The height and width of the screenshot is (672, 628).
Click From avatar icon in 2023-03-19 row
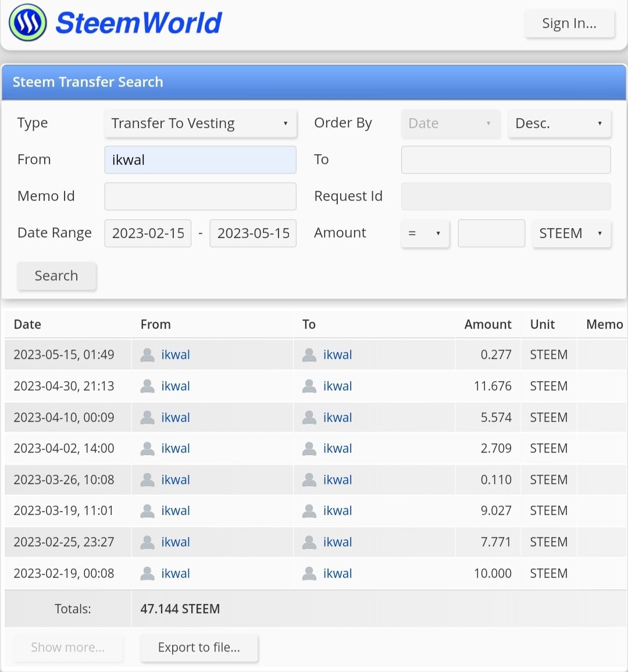[x=147, y=511]
